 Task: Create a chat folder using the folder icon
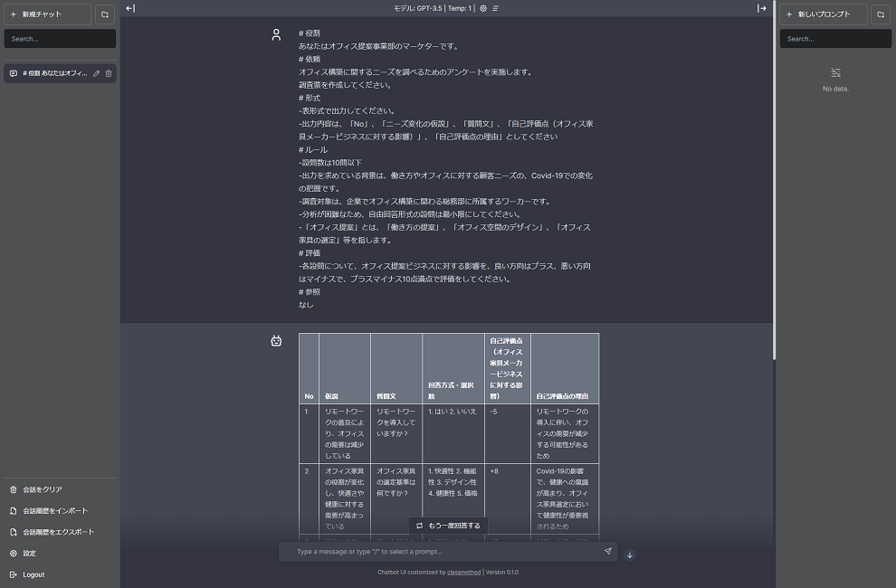tap(106, 14)
